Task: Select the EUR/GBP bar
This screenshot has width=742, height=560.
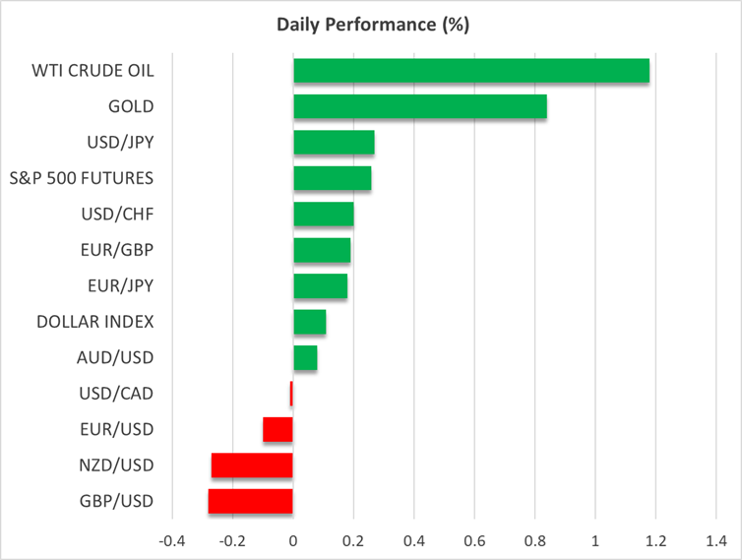Action: [x=322, y=250]
